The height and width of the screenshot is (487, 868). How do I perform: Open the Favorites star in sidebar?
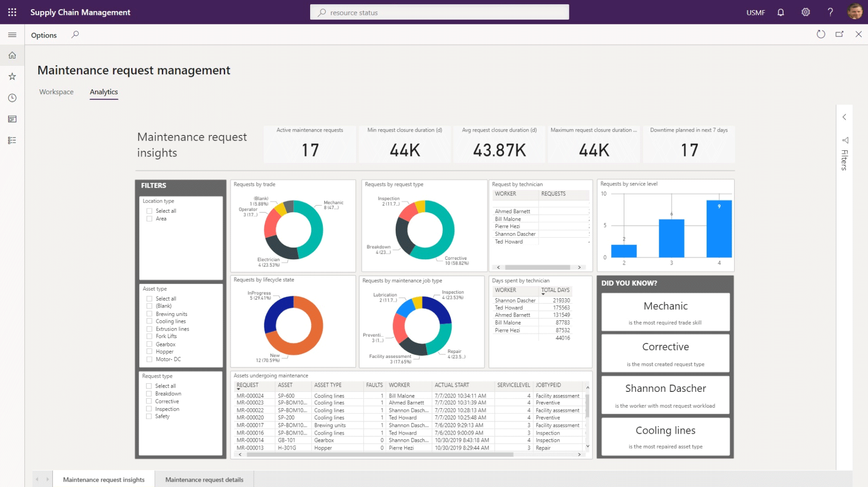pos(12,76)
